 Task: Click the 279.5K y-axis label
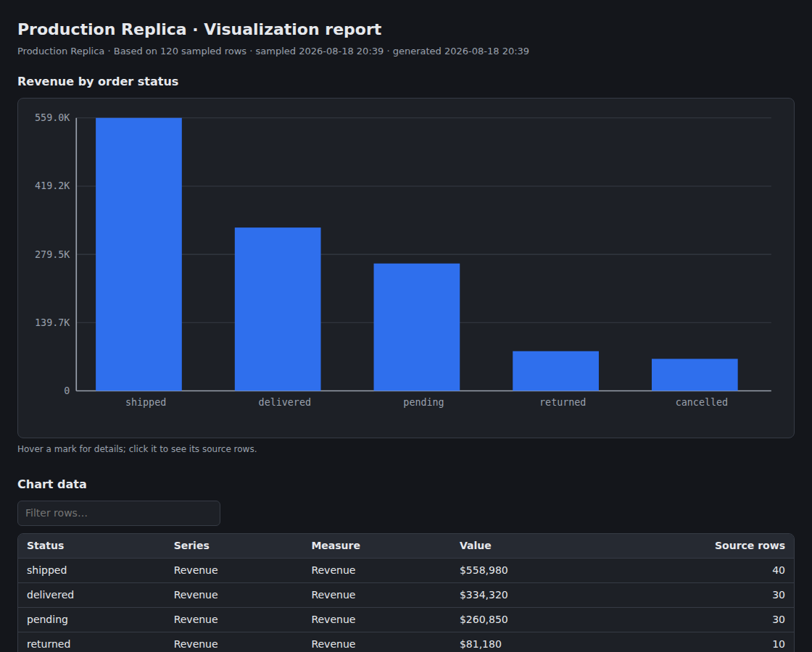coord(52,254)
